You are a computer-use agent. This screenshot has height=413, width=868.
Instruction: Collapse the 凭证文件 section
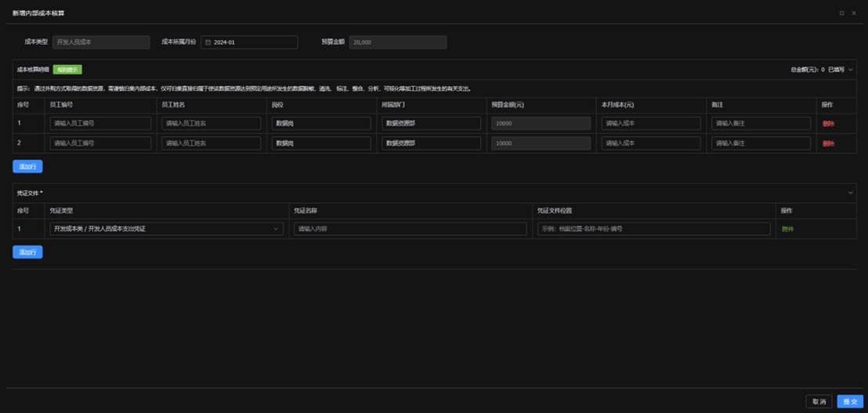click(851, 192)
